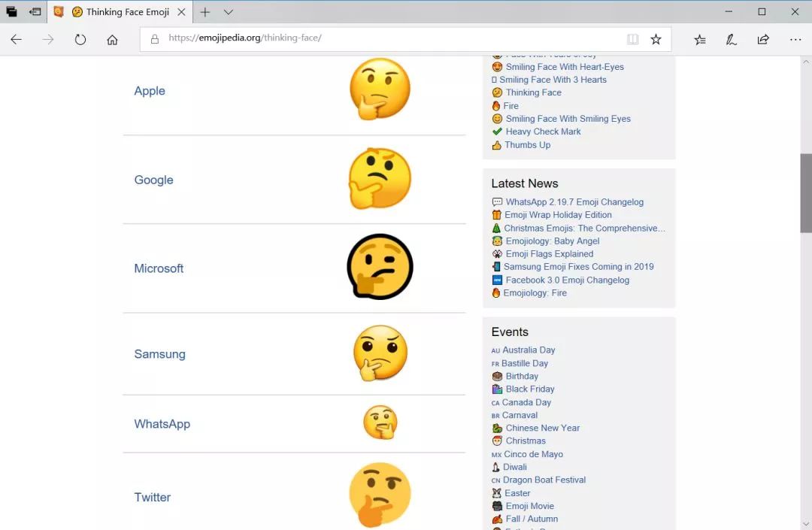Click the browser back arrow
812x530 pixels.
click(x=16, y=39)
